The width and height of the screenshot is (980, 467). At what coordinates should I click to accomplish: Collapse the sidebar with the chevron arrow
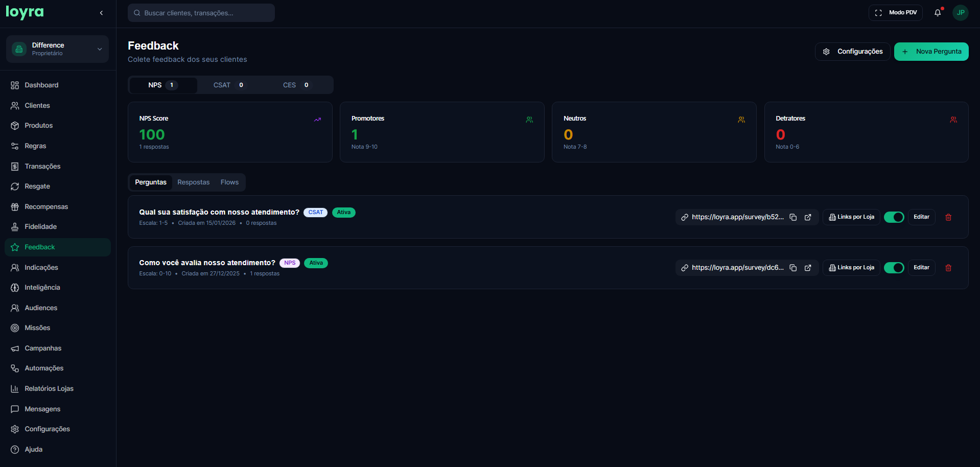(x=101, y=13)
